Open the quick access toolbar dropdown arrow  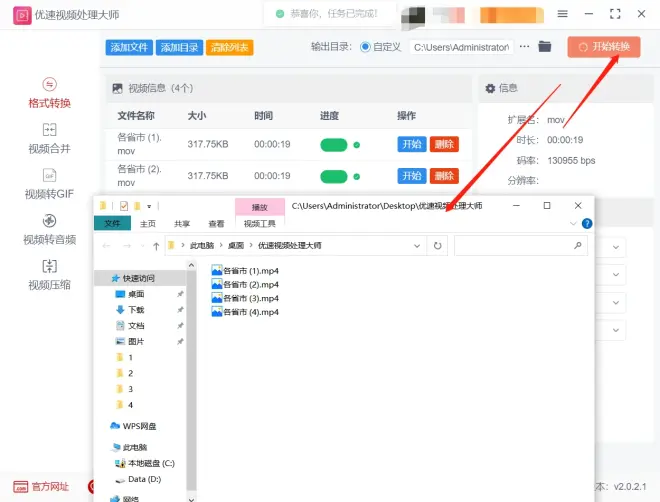(x=149, y=206)
